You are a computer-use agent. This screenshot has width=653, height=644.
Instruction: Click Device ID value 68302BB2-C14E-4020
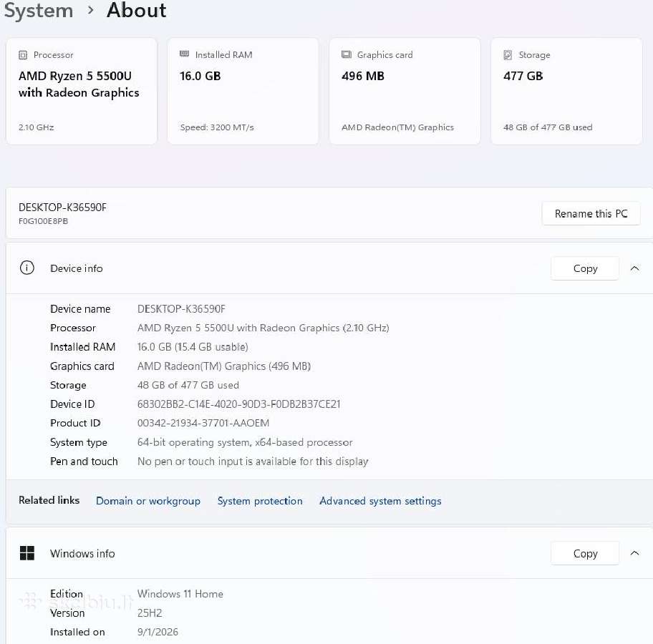239,404
